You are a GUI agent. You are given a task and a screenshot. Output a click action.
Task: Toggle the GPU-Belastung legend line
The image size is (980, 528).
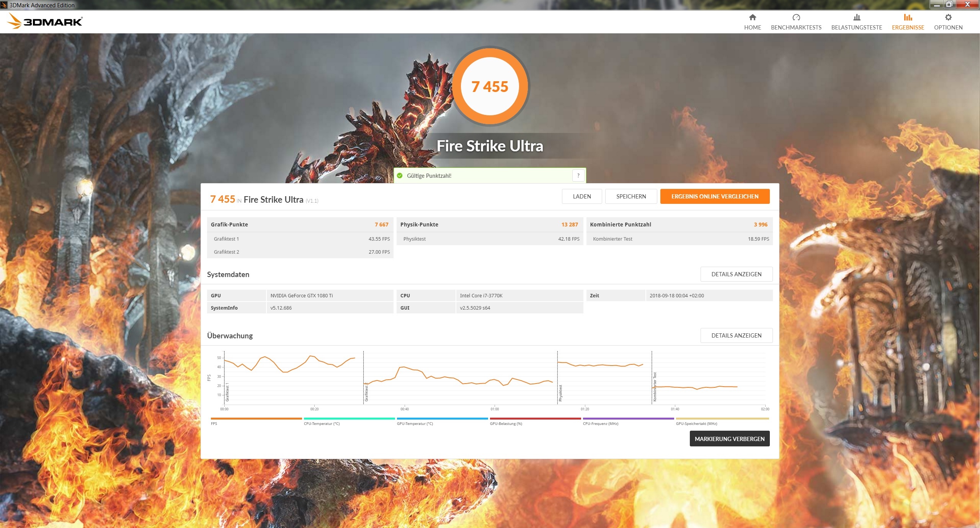point(535,418)
